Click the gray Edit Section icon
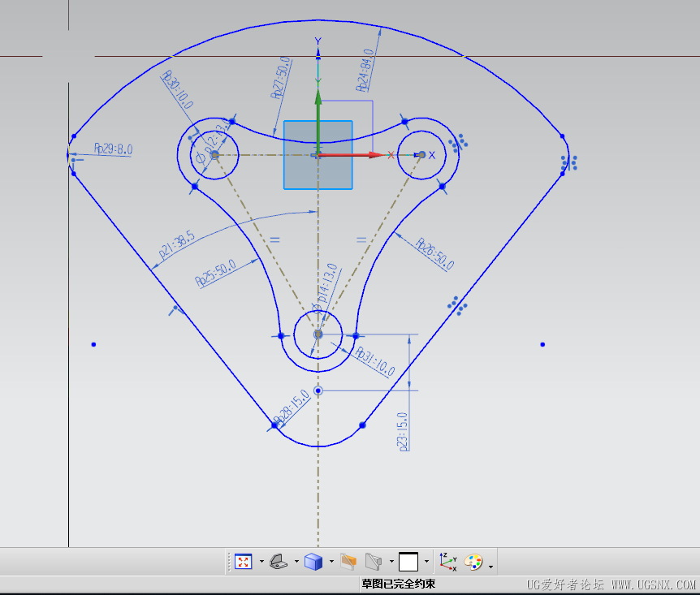700x595 pixels. (x=374, y=562)
